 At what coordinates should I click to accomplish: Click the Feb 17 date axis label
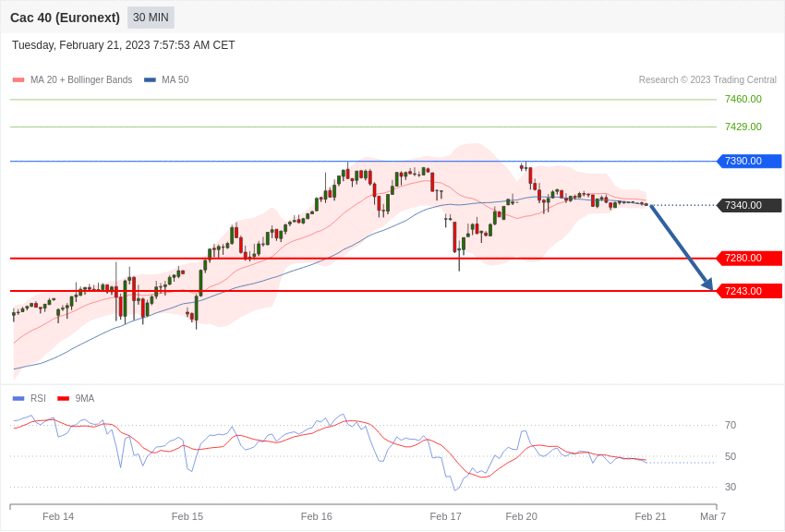(445, 516)
